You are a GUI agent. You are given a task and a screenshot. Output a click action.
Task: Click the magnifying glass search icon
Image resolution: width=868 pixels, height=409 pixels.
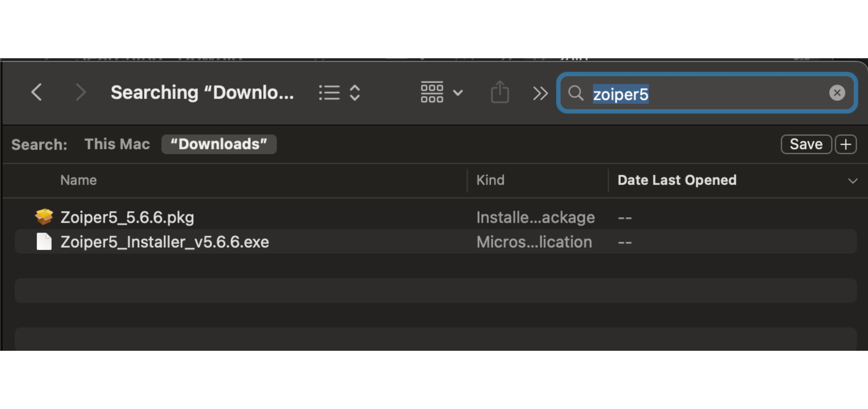[575, 93]
